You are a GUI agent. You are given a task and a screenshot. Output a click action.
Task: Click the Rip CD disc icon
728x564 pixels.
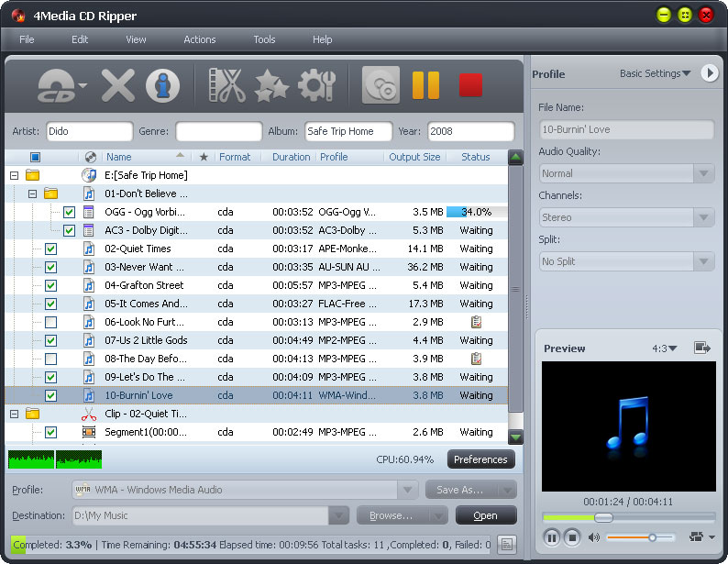click(x=381, y=85)
